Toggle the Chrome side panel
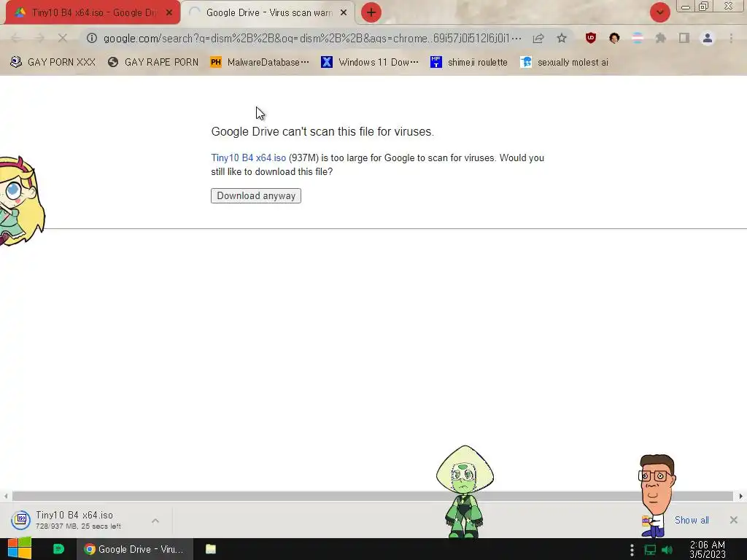747x560 pixels. (x=684, y=38)
